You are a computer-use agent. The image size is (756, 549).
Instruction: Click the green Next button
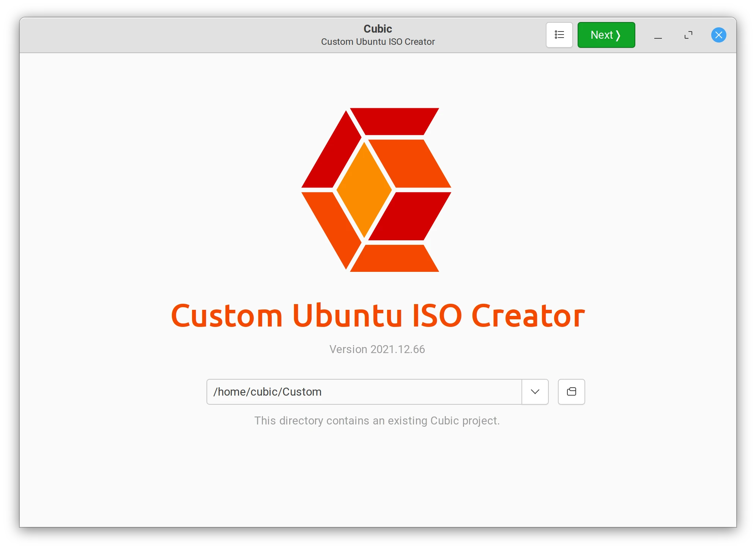(606, 35)
